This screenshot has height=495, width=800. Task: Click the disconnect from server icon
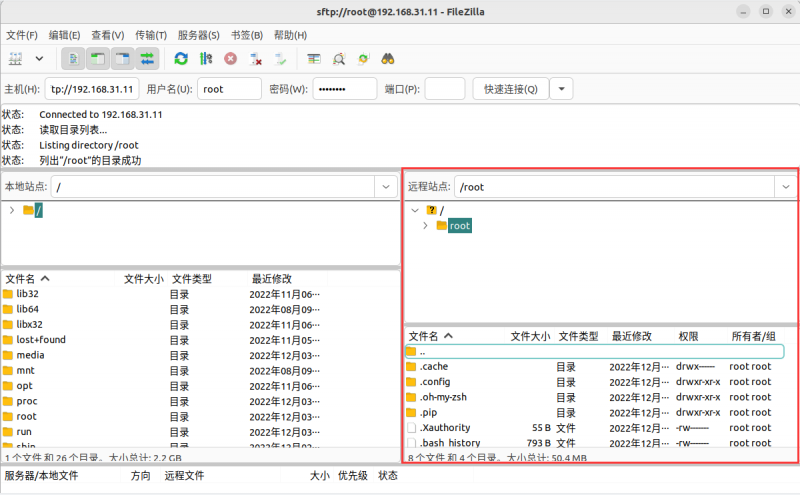256,59
